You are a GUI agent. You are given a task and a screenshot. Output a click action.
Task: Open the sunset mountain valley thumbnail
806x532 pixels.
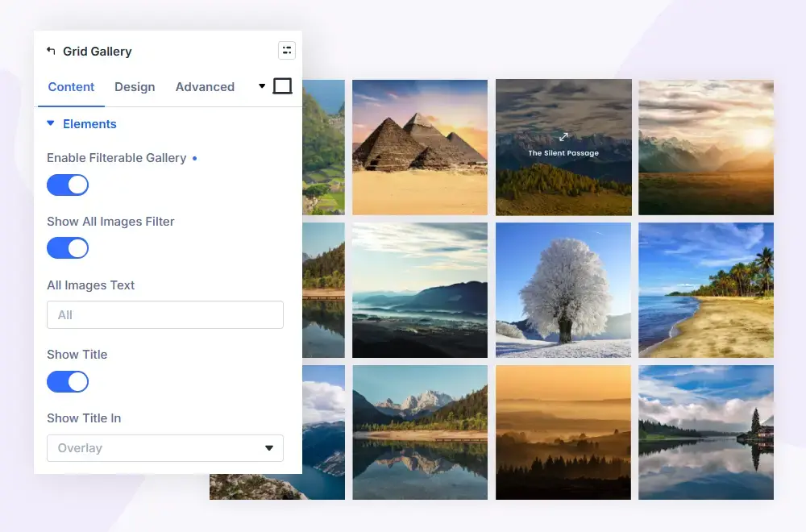pos(706,147)
